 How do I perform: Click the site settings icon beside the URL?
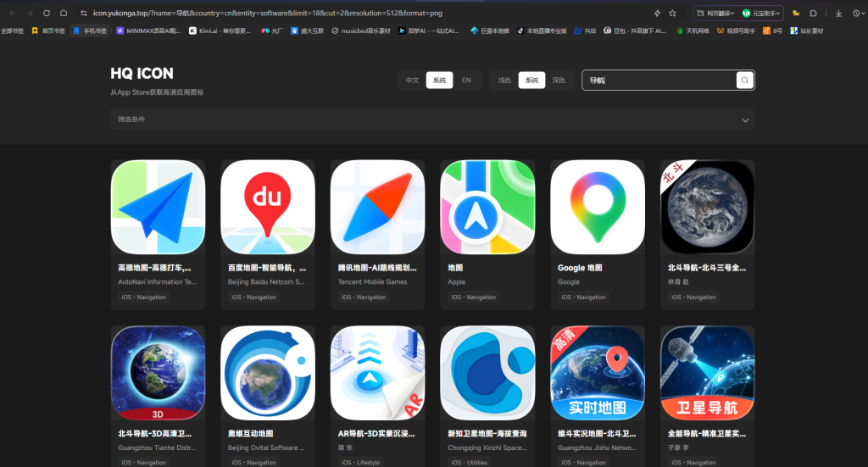[x=84, y=13]
